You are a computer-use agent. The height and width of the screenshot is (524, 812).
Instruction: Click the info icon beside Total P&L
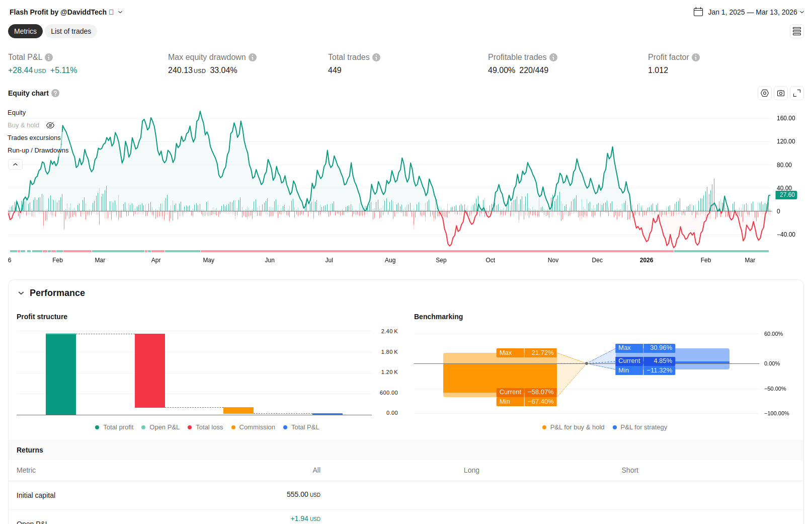point(49,57)
